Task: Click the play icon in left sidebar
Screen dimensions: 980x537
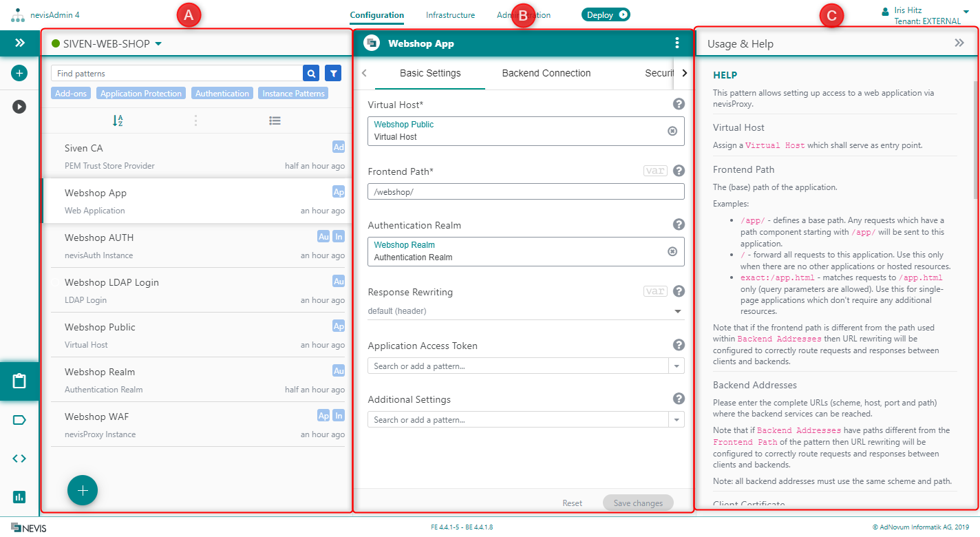Action: [19, 107]
